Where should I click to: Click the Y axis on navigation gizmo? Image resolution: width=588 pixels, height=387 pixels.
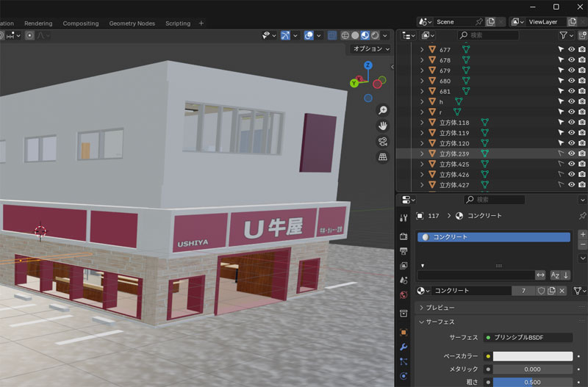click(354, 83)
